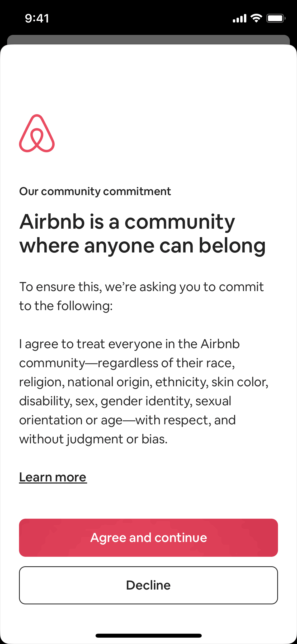Screen dimensions: 297x644
Task: Tap the gray sheet behind the modal
Action: (x=148, y=40)
